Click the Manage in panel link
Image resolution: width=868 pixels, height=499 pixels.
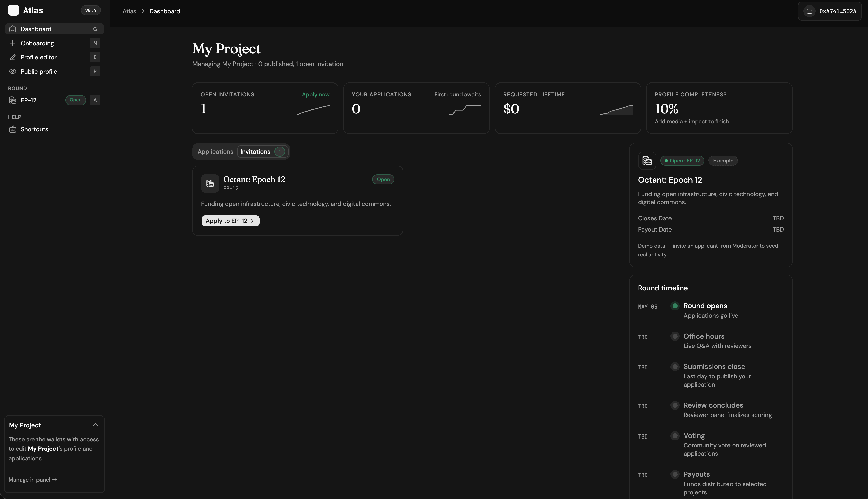coord(33,480)
